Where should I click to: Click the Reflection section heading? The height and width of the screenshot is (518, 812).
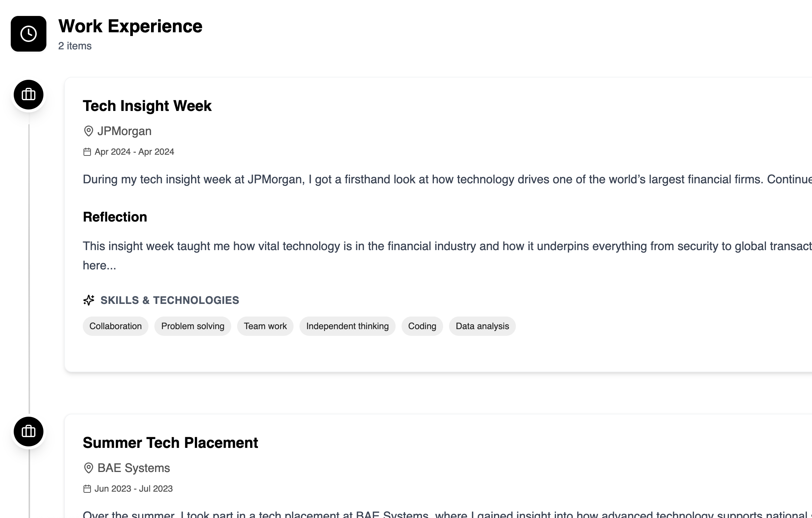point(115,217)
